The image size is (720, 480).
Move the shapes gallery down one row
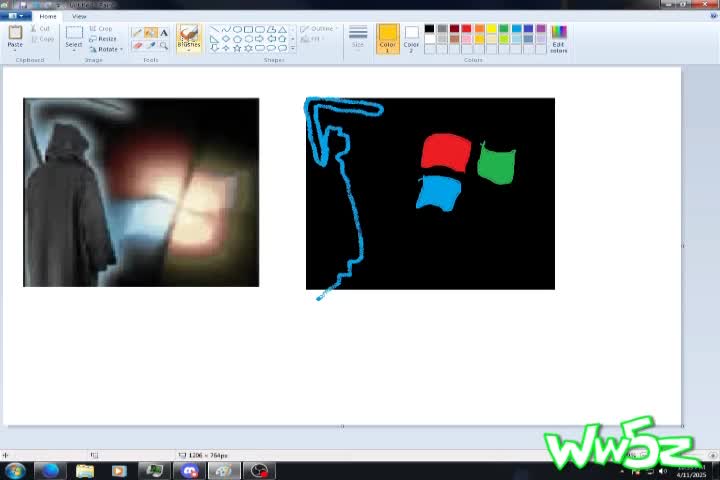coord(293,39)
